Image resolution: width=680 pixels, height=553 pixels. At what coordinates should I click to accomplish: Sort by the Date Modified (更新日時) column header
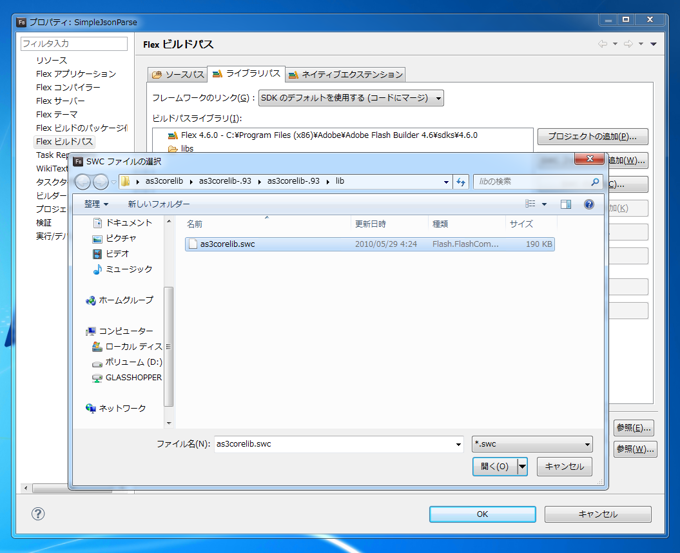click(389, 224)
